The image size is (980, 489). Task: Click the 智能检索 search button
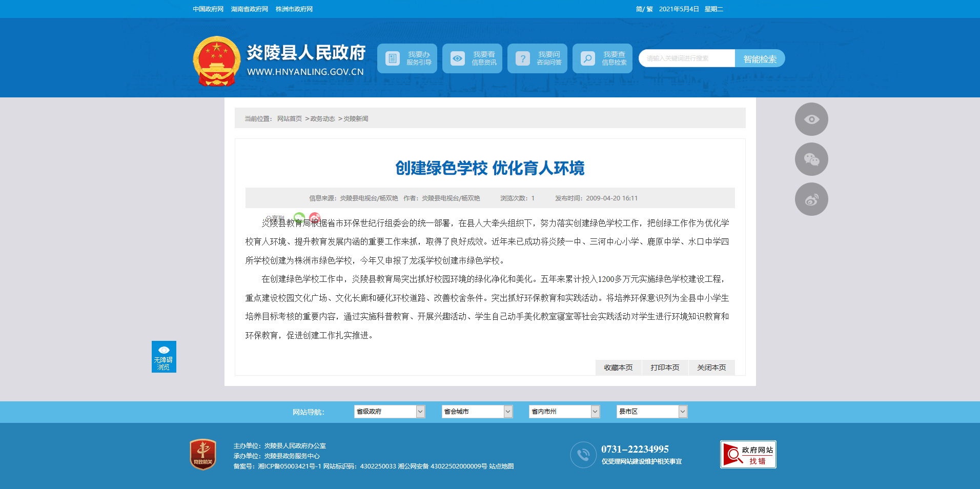click(x=760, y=59)
